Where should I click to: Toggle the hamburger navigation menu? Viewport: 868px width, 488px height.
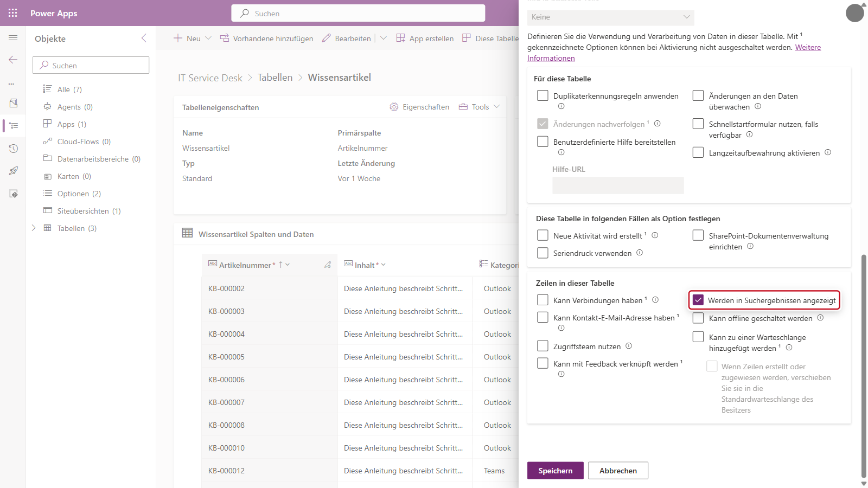click(x=13, y=38)
